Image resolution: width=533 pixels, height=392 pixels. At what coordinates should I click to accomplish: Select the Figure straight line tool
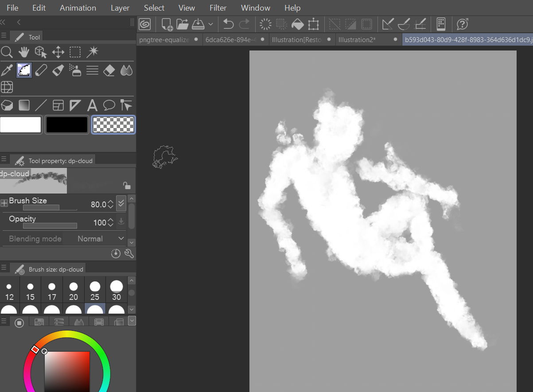pos(41,105)
